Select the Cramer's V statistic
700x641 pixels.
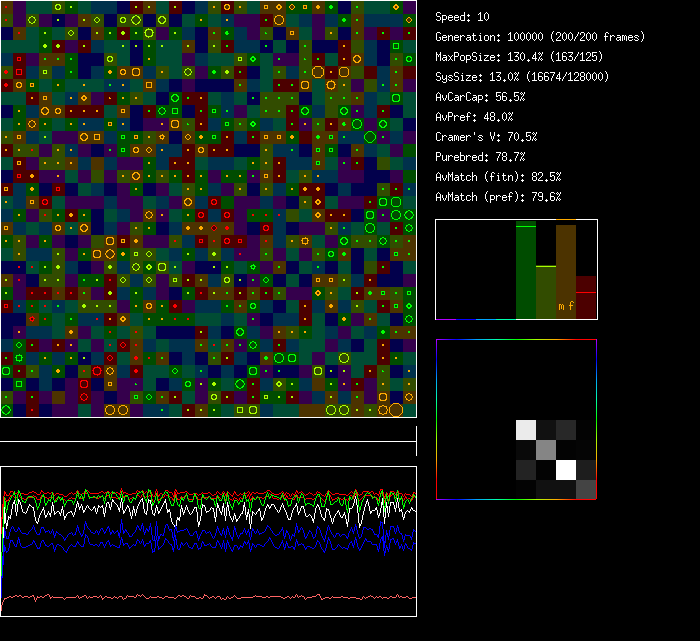click(486, 137)
